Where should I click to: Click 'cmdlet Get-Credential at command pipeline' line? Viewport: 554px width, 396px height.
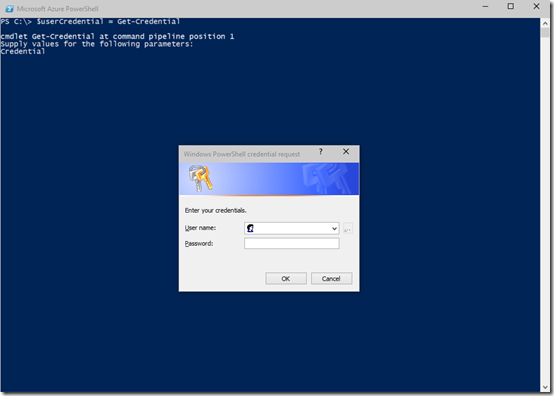117,36
